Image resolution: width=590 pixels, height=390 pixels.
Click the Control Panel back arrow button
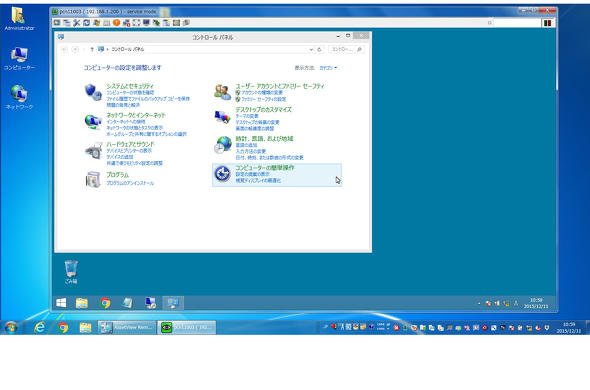(64, 49)
